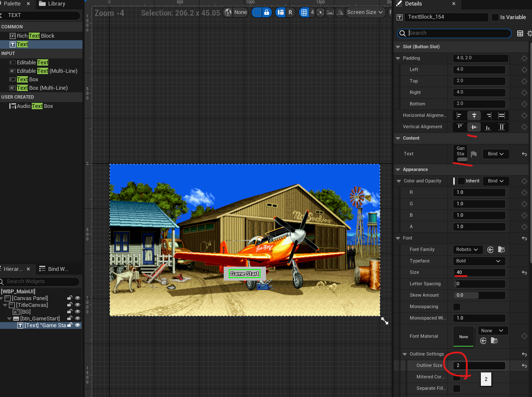
Task: Click the use selected font arrow icon
Action: tap(491, 250)
